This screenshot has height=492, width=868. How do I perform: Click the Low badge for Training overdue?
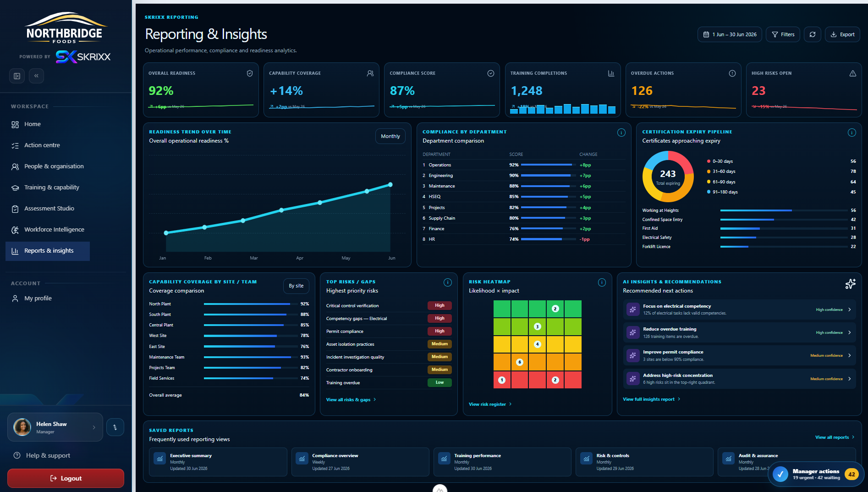pos(440,382)
